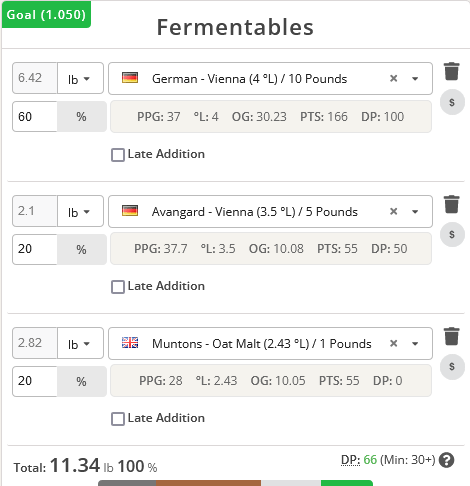The height and width of the screenshot is (486, 470).
Task: Edit the 60 percent input field
Action: tap(35, 117)
